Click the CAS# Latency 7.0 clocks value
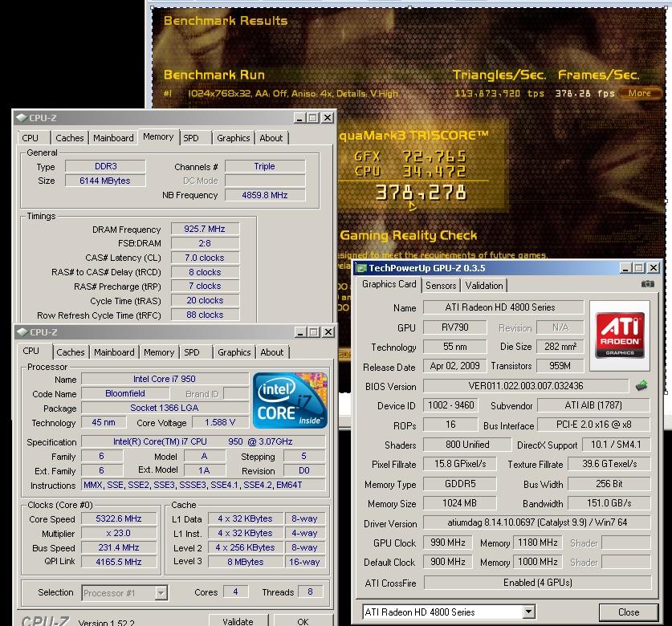 point(205,258)
